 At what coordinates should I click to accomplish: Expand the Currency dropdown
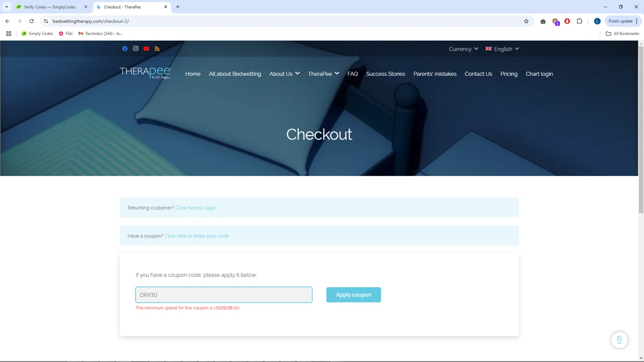coord(463,49)
